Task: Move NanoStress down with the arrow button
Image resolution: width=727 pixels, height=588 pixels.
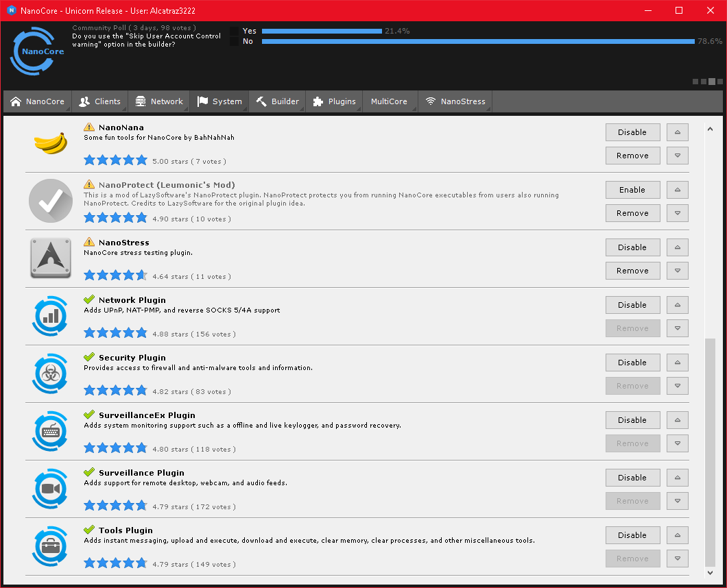Action: click(678, 271)
